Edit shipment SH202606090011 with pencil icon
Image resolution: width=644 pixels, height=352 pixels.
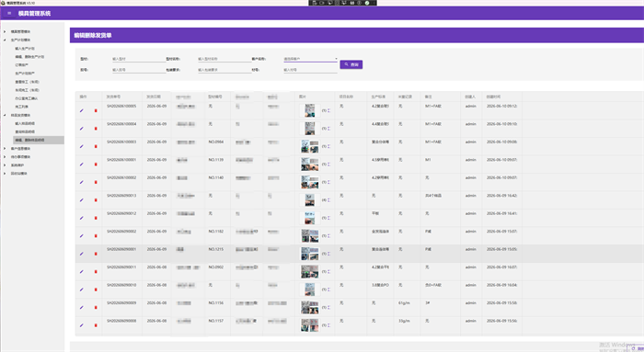[81, 272]
